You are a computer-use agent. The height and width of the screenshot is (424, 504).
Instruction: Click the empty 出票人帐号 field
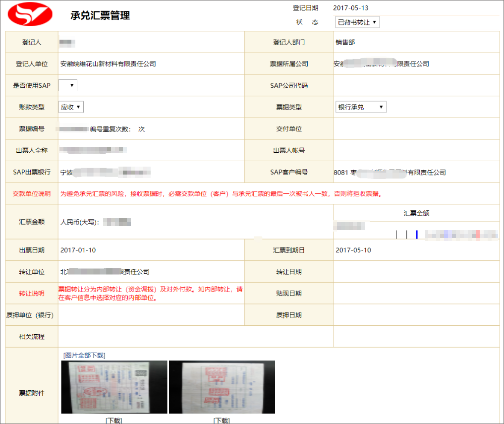[416, 150]
